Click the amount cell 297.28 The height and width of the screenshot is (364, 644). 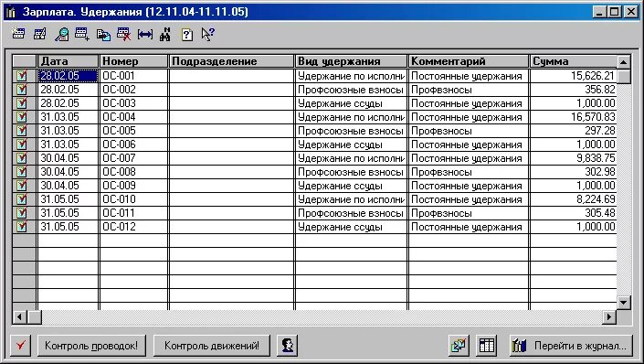(574, 131)
